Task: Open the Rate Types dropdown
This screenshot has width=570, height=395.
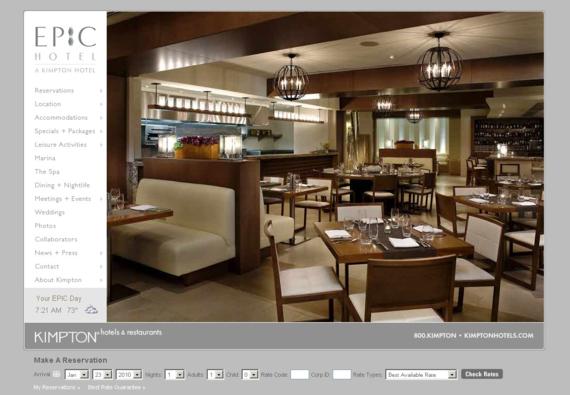Action: coord(421,374)
